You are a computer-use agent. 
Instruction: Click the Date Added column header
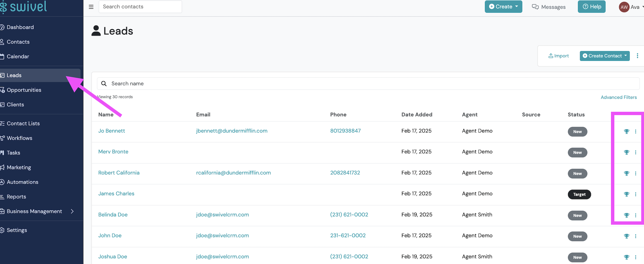tap(417, 115)
